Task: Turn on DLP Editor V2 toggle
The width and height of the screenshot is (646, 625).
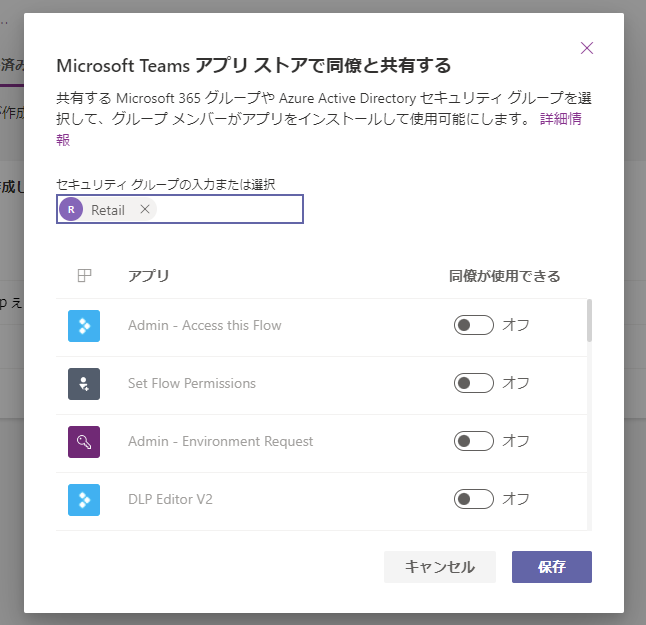Action: pyautogui.click(x=474, y=499)
